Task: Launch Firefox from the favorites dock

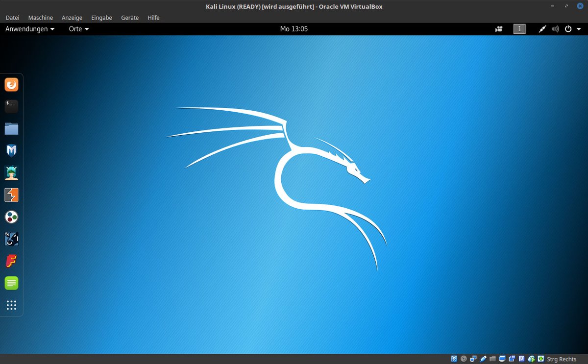Action: 11,84
